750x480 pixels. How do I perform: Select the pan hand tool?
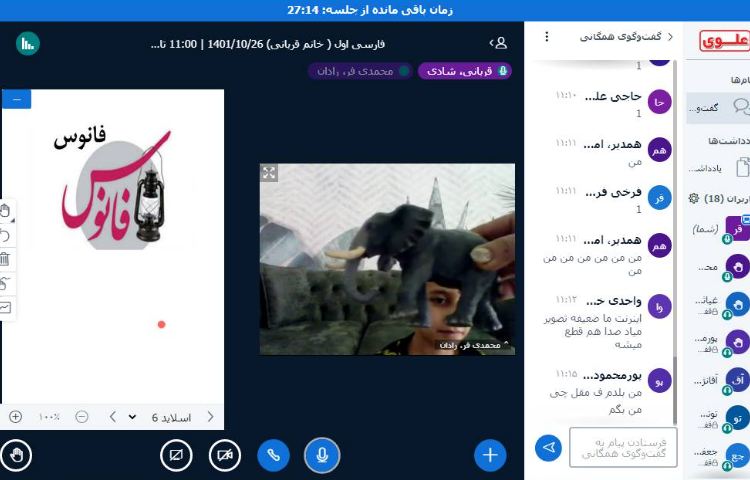pyautogui.click(x=5, y=211)
